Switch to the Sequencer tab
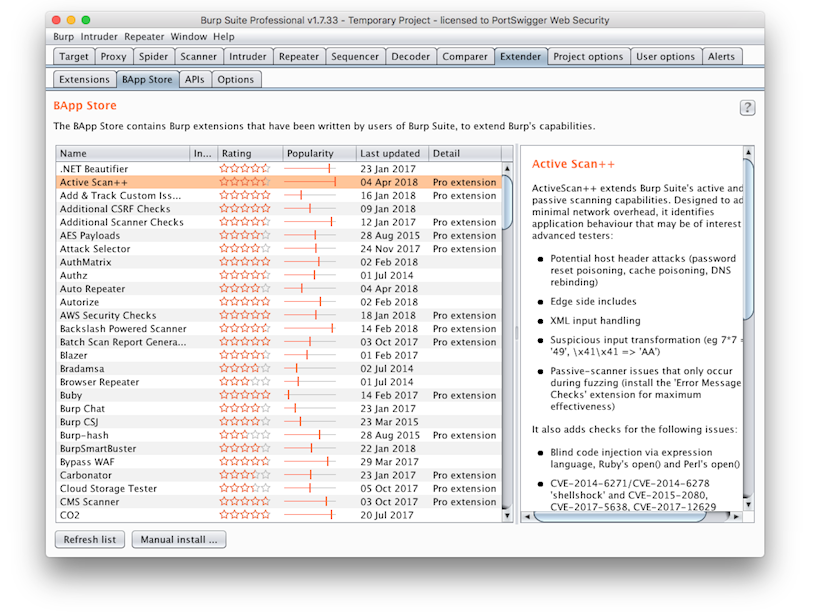This screenshot has height=615, width=822. 355,57
